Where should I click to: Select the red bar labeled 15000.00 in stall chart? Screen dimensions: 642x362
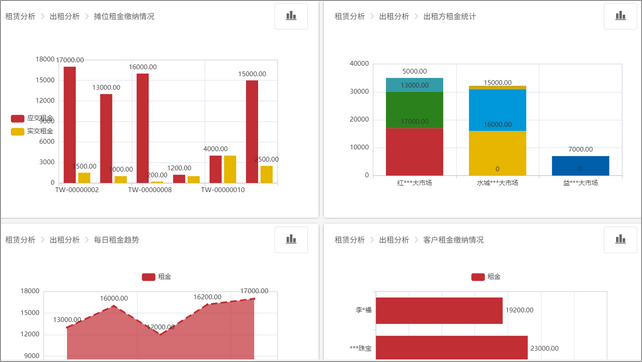click(x=252, y=132)
